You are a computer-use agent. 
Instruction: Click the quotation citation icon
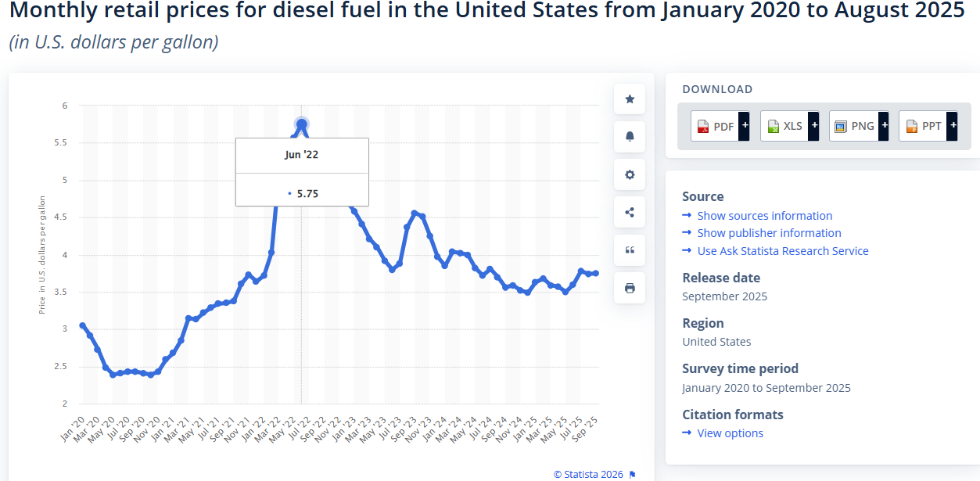tap(630, 250)
